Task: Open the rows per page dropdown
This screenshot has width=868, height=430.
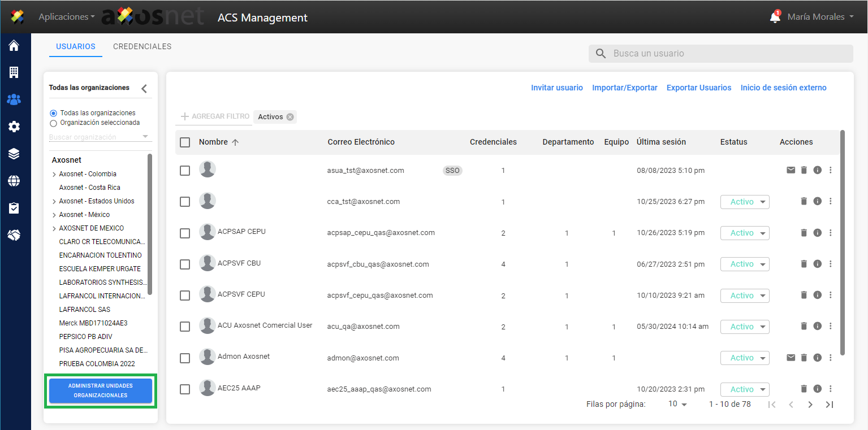Action: (677, 404)
